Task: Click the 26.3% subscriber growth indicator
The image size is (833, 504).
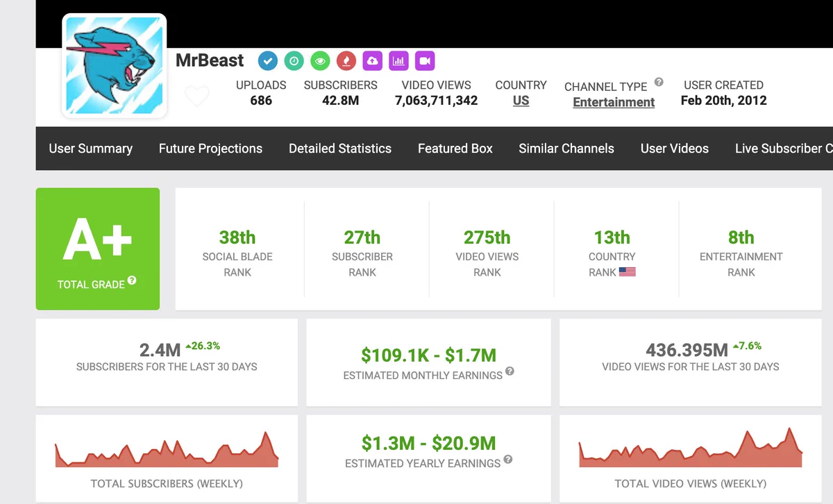Action: (x=203, y=346)
